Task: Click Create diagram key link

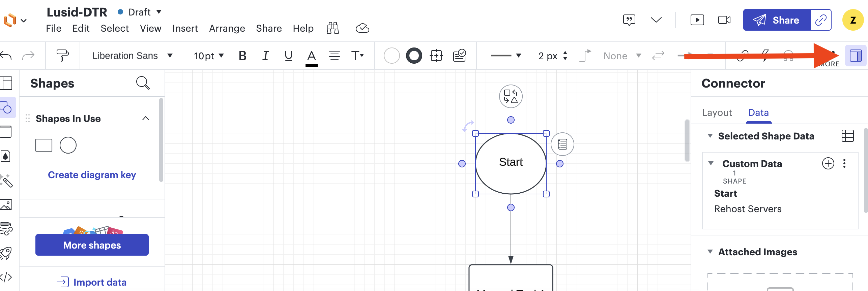Action: tap(92, 175)
